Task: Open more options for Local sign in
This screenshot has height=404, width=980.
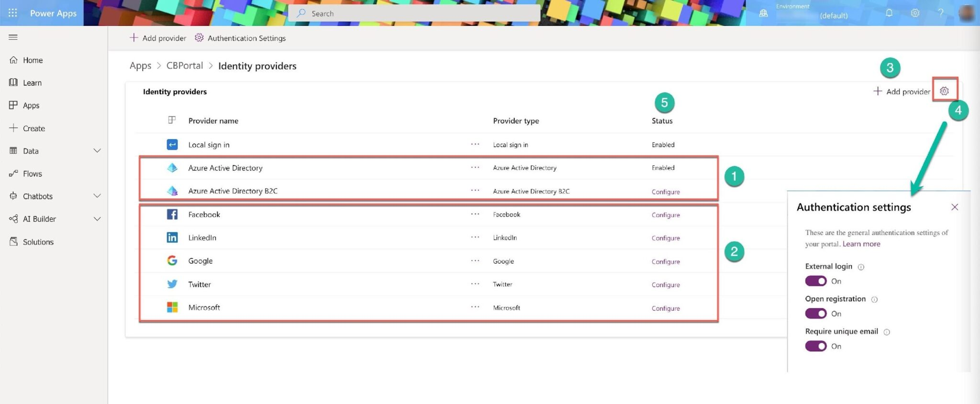Action: click(x=475, y=144)
